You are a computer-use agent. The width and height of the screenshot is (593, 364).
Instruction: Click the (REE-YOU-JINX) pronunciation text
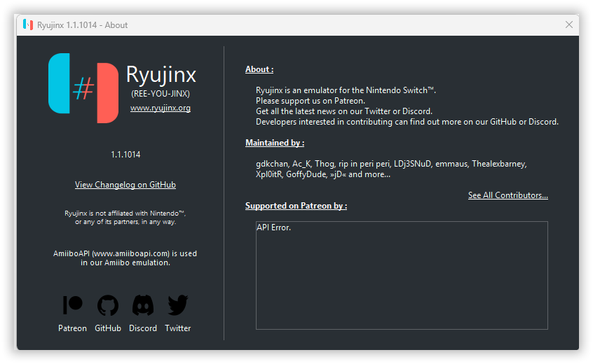pyautogui.click(x=161, y=94)
